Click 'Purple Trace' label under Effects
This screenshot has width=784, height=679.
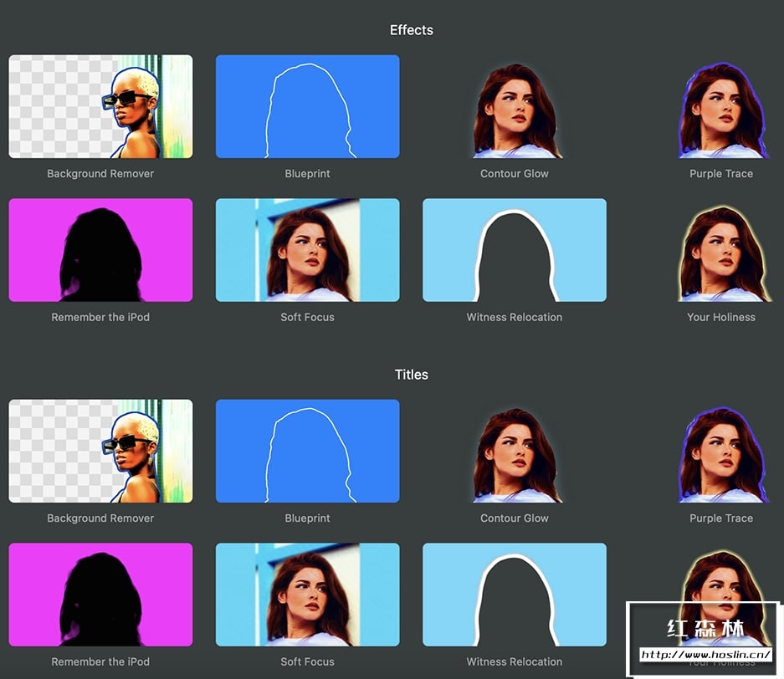(721, 173)
